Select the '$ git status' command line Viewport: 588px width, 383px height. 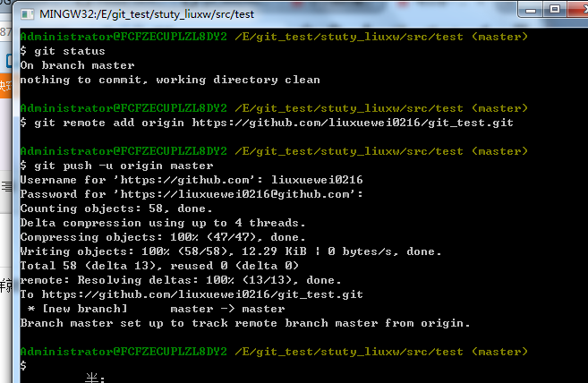tap(63, 51)
